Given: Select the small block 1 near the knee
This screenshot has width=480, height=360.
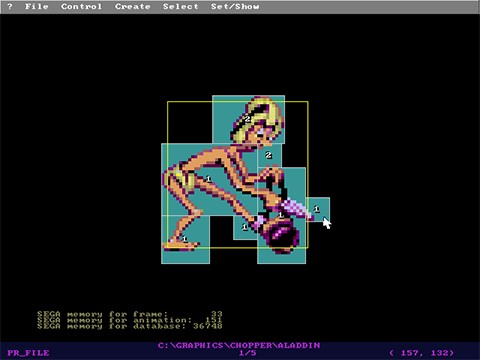Looking at the screenshot, I should click(245, 227).
